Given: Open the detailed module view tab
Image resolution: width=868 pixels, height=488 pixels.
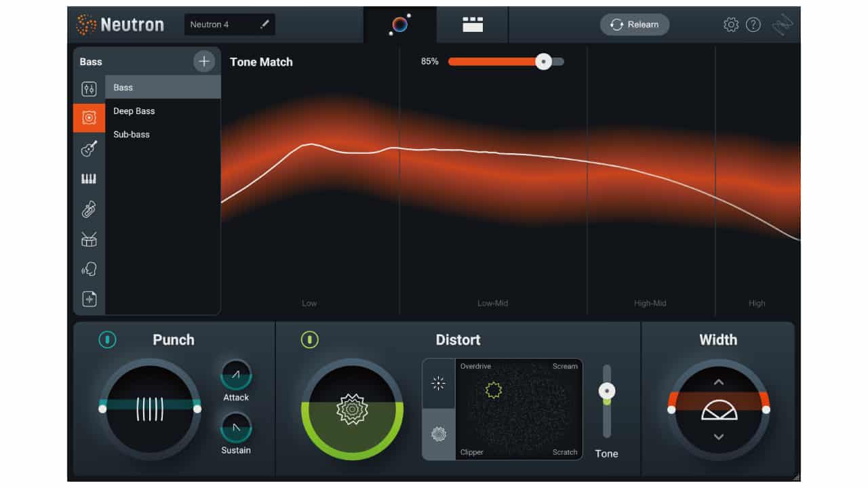Looking at the screenshot, I should pos(472,24).
